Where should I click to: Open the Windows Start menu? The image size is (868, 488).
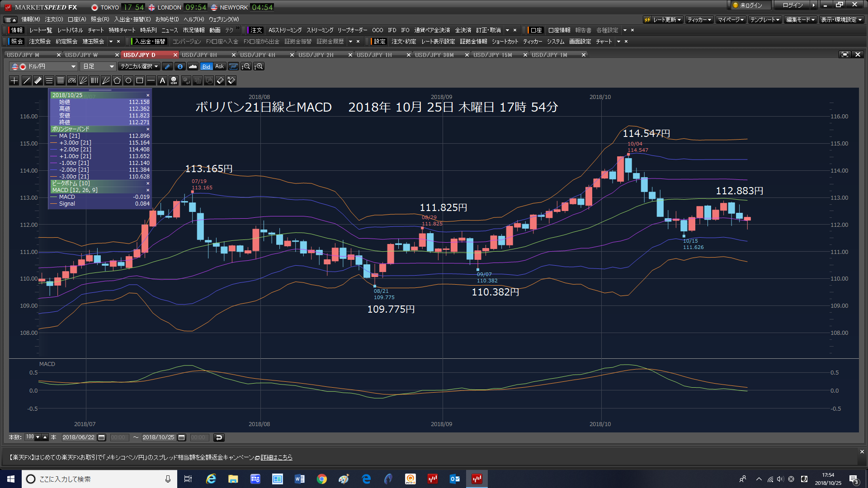[11, 479]
